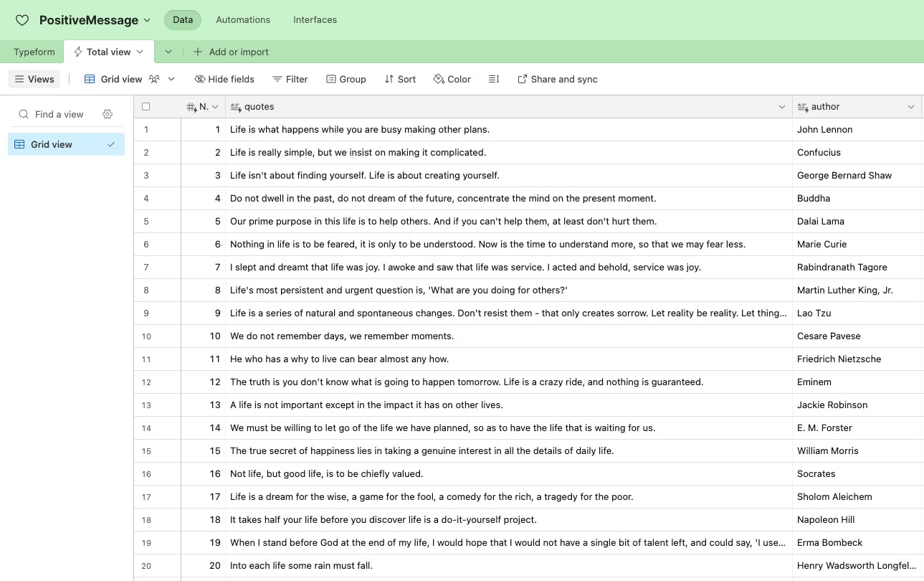Open the Group records menu

[x=346, y=79]
